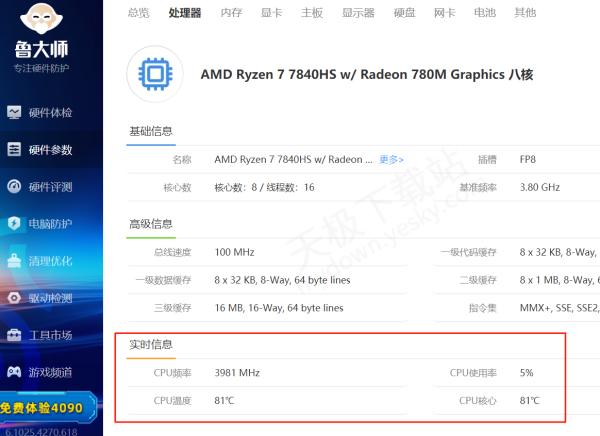The width and height of the screenshot is (600, 436).
Task: Switch to 显示器 tab
Action: pos(358,13)
